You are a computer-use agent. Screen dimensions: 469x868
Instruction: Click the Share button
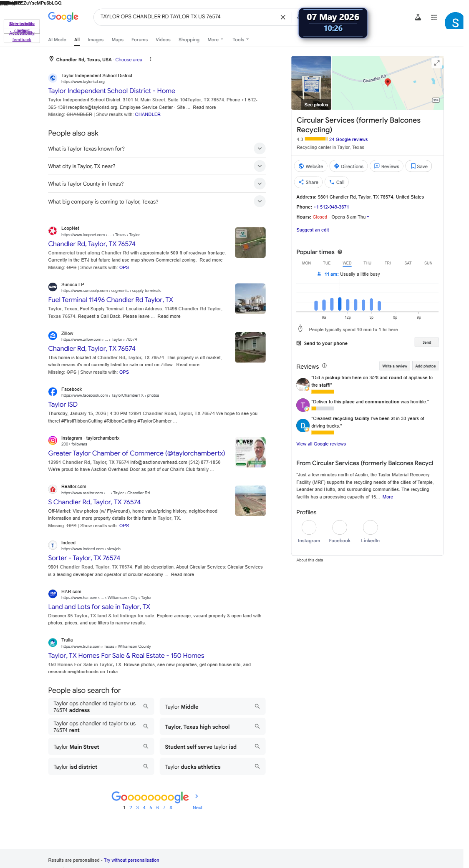click(308, 182)
